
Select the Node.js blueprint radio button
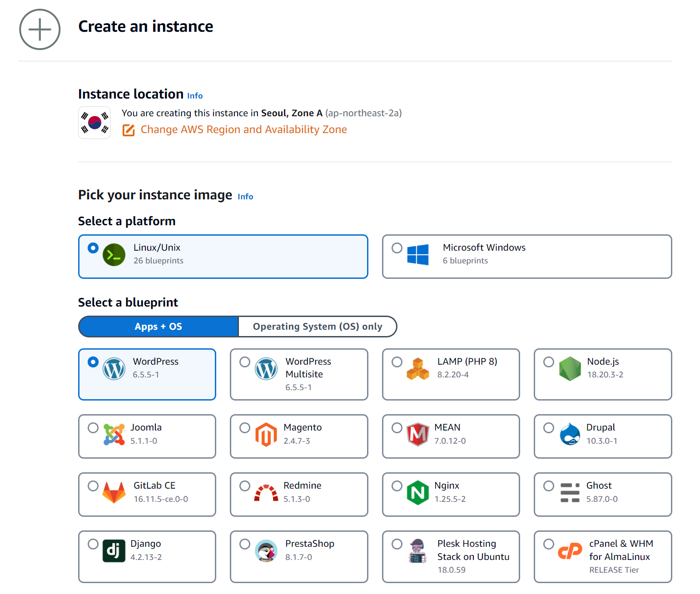549,362
